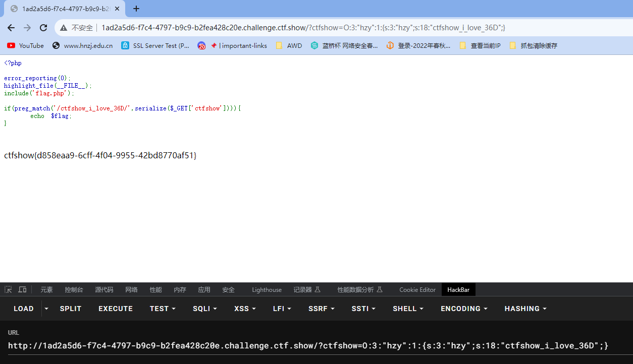Open the ENCODING dropdown menu
Viewport: 633px width, 364px height.
(464, 309)
